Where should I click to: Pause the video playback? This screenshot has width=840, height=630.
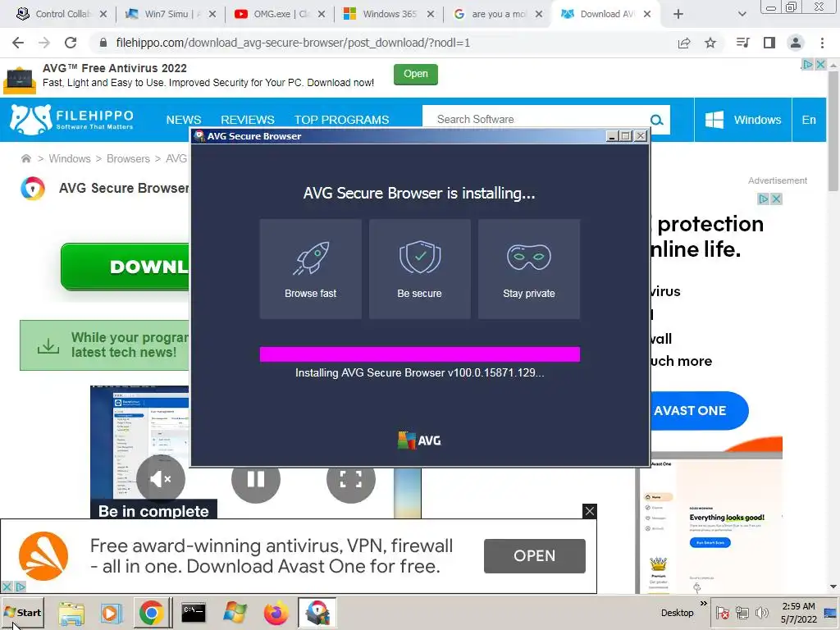[x=256, y=479]
